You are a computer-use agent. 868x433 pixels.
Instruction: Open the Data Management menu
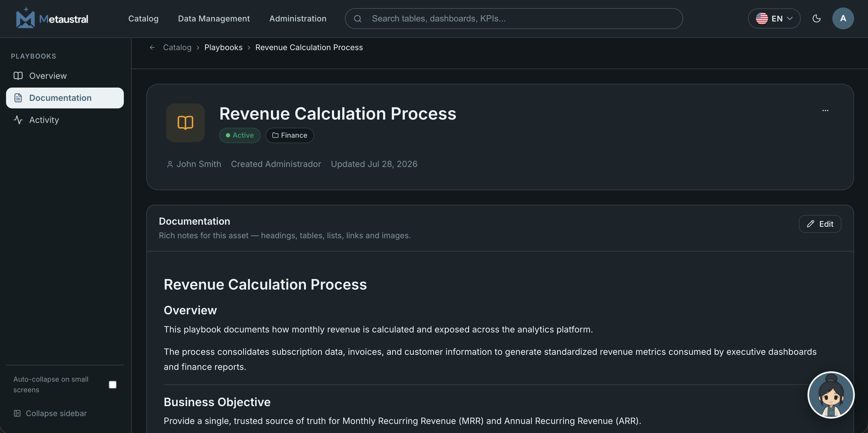point(214,18)
